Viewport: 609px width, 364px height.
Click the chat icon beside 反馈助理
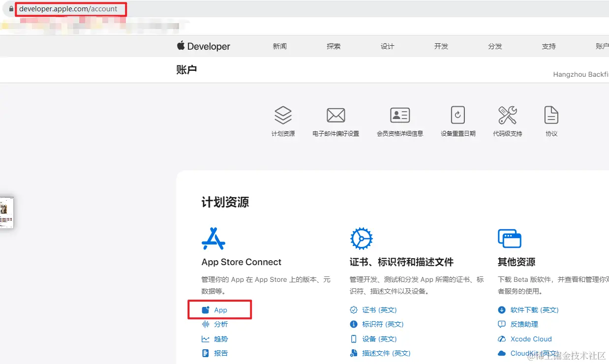pos(502,324)
